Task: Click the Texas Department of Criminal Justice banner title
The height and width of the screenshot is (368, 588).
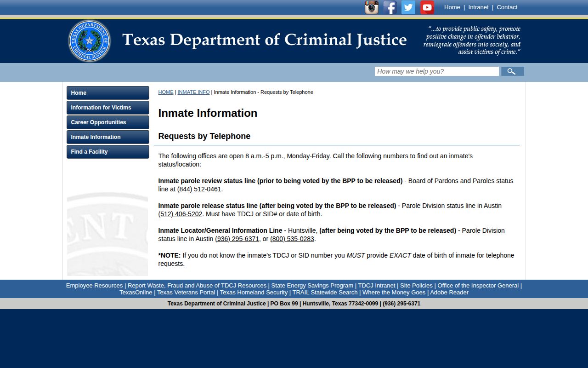Action: click(265, 40)
